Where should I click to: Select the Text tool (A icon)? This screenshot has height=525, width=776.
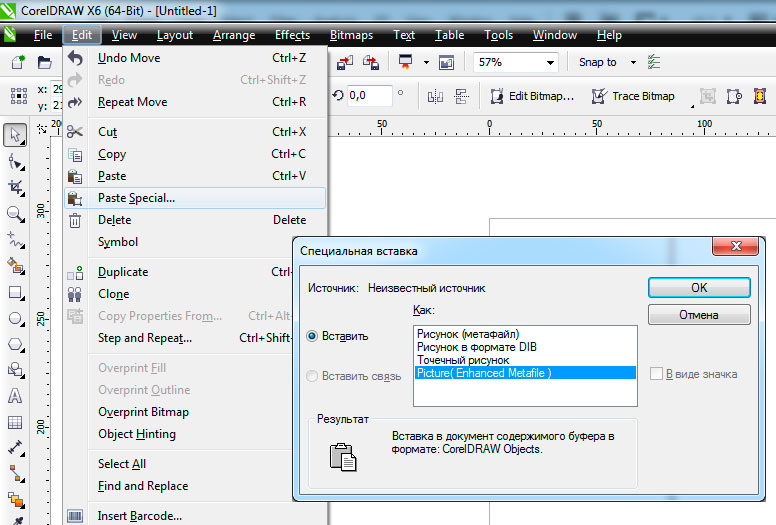[x=15, y=396]
